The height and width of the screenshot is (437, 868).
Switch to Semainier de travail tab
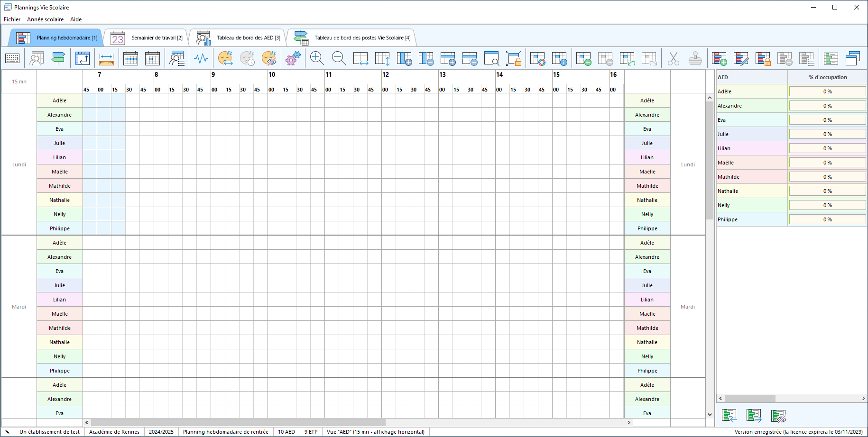click(x=147, y=38)
